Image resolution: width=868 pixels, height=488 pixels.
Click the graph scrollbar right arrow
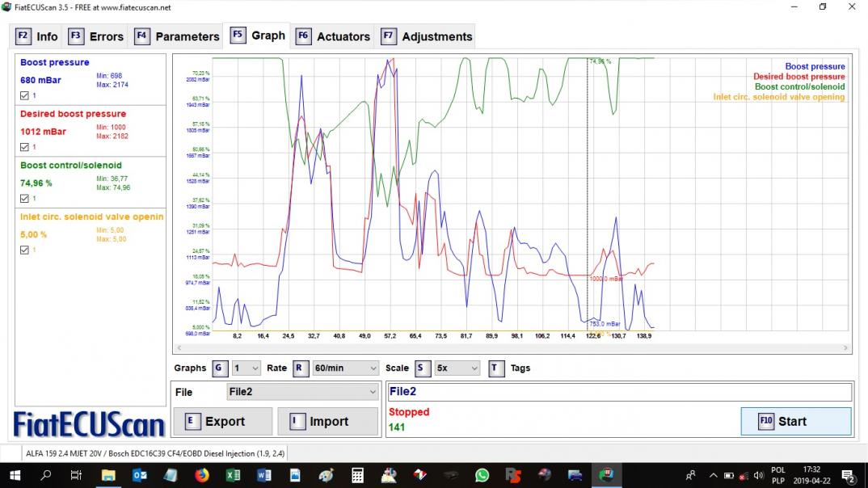point(845,348)
